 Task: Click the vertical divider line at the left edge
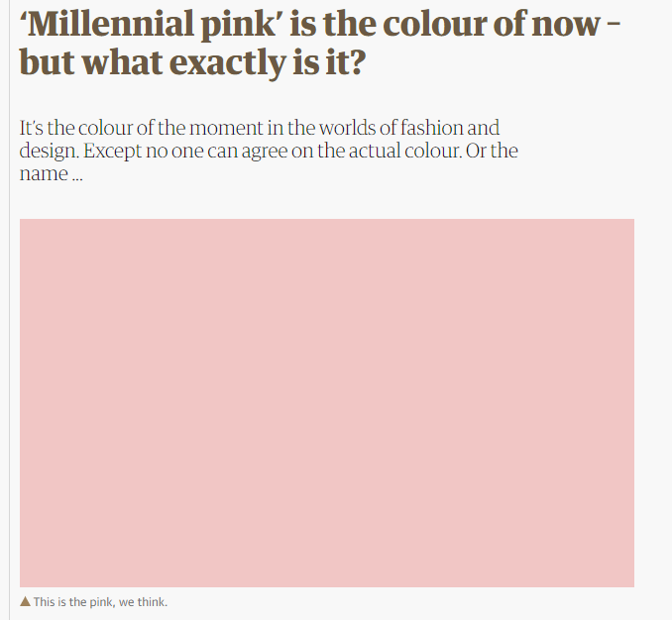coord(10,310)
